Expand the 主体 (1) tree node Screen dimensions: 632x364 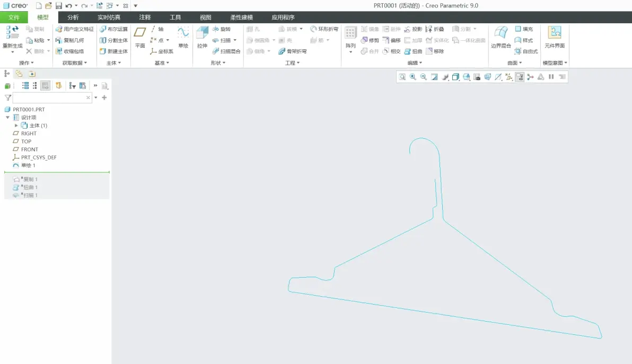coord(16,126)
